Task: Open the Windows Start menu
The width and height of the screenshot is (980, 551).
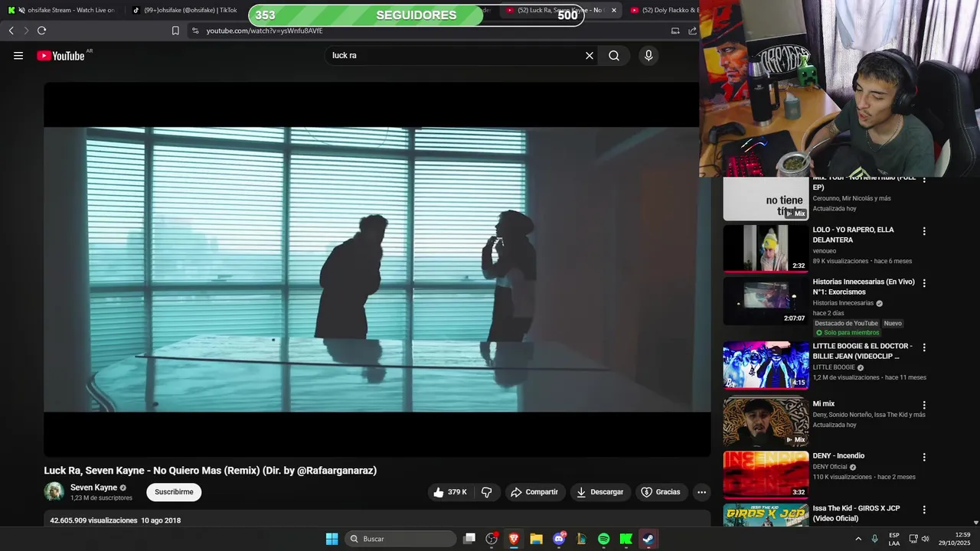Action: click(x=332, y=539)
